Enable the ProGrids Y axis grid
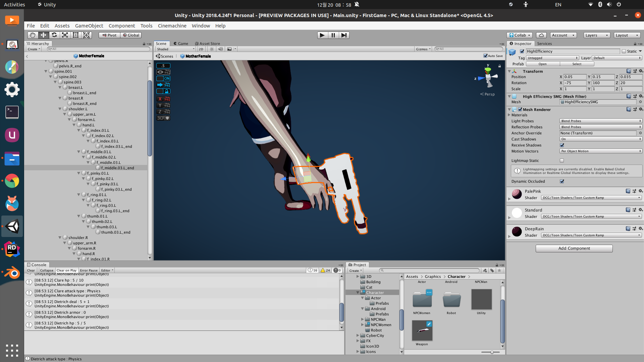This screenshot has height=362, width=644. tap(163, 105)
